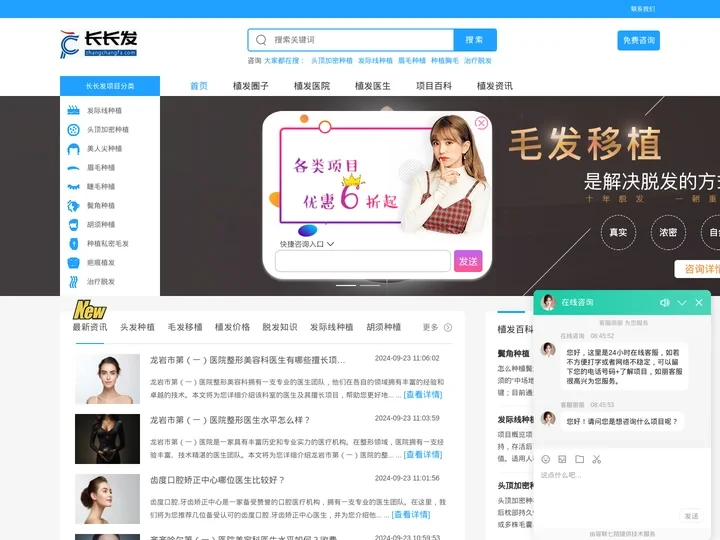Screen dimensions: 720x540
Task: Select the second banner carousel indicator
Action: click(x=370, y=286)
